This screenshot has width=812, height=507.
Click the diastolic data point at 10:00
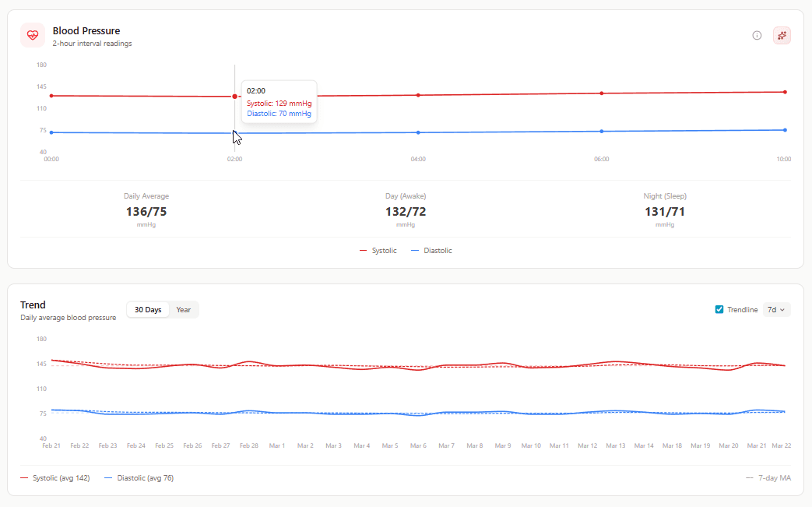click(785, 130)
